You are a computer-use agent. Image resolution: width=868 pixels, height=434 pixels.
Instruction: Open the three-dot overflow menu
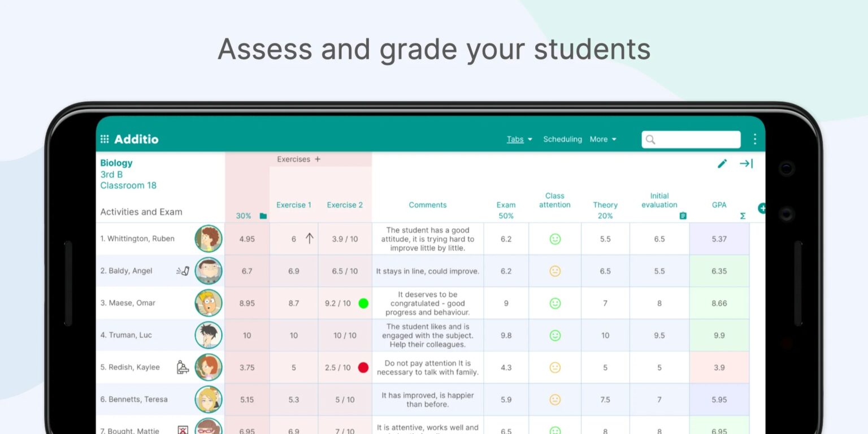click(755, 139)
